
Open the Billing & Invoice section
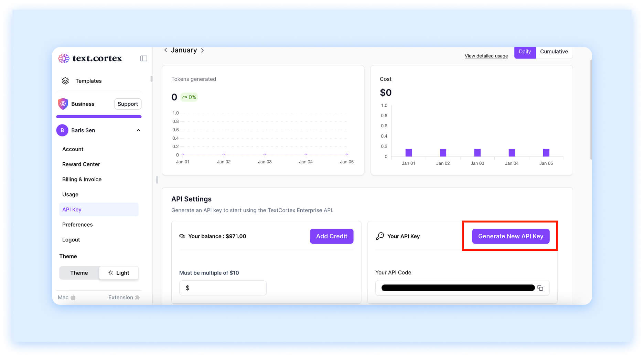coord(82,179)
